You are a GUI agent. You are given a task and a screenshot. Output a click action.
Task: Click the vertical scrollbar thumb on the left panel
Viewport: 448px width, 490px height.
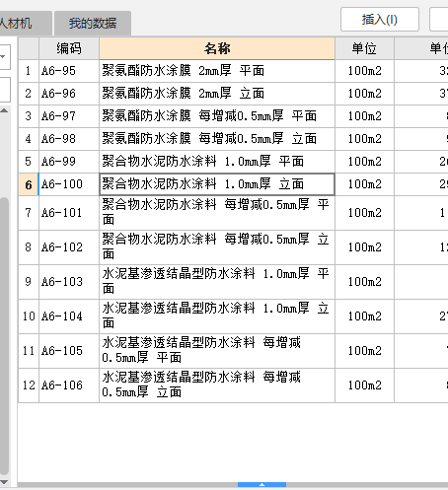4,335
